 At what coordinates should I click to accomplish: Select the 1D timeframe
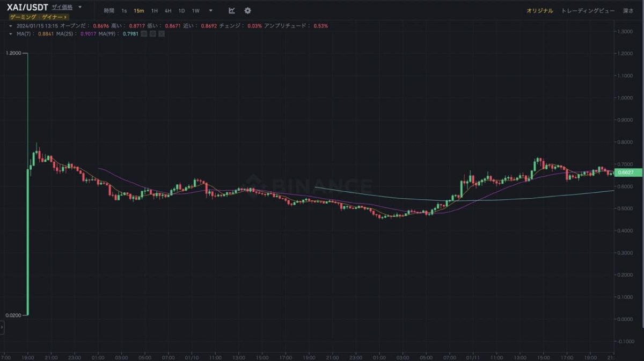pyautogui.click(x=182, y=11)
